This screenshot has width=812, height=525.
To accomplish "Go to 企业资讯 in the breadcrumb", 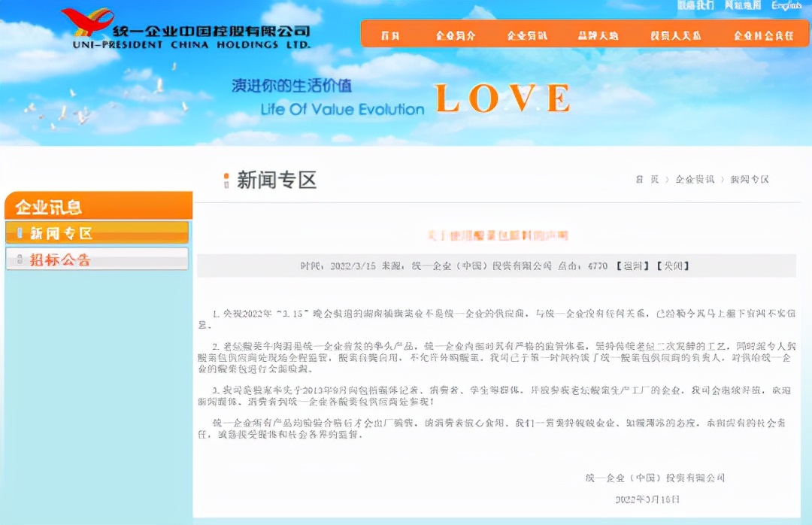I will coord(695,179).
